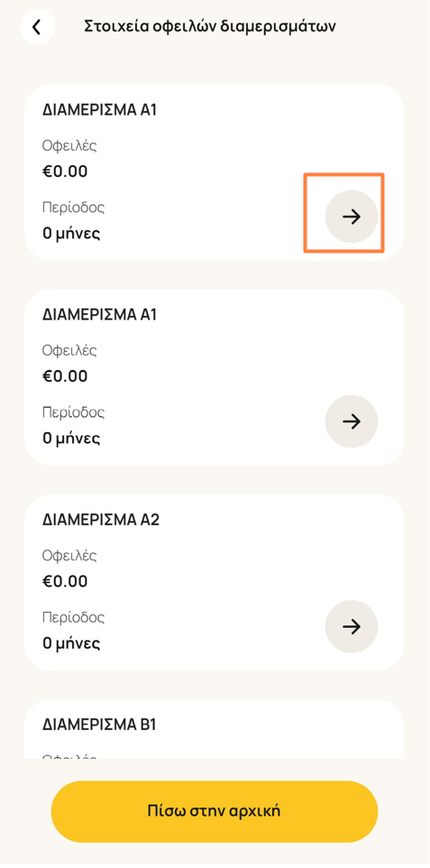Click the Οφειλές label in ΔΙΑΜΕΡΙΣΜΑ Α2 card
Image resolution: width=430 pixels, height=868 pixels.
pyautogui.click(x=69, y=556)
